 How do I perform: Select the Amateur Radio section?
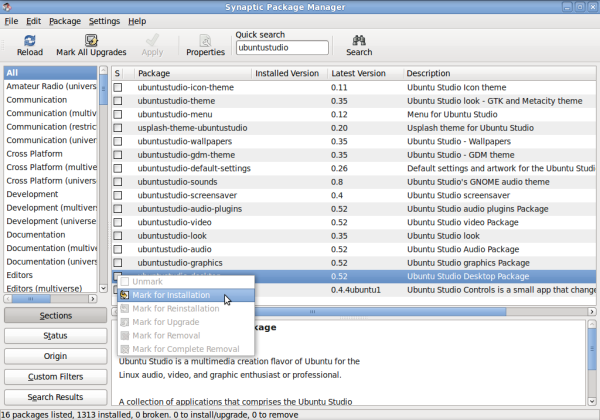click(x=50, y=86)
